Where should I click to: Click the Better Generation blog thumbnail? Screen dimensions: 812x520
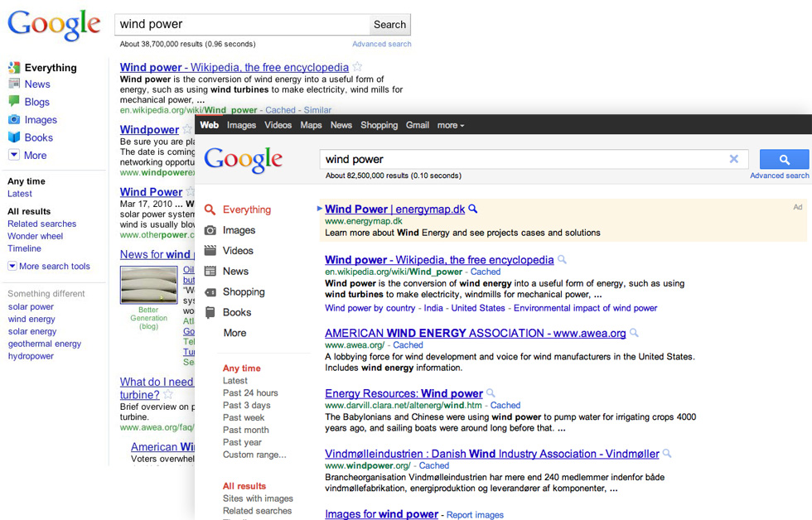tap(148, 285)
